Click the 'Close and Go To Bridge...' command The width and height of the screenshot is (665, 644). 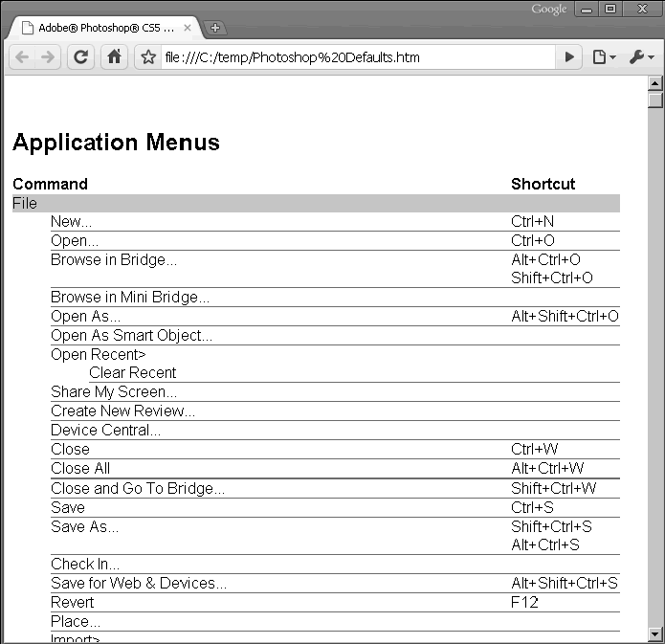coord(138,489)
